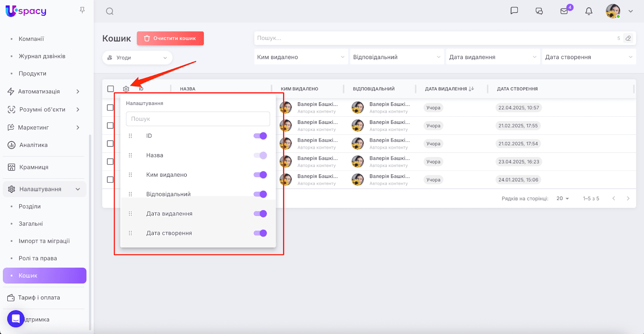Click the Очистити кошик button
The image size is (644, 334).
click(170, 38)
